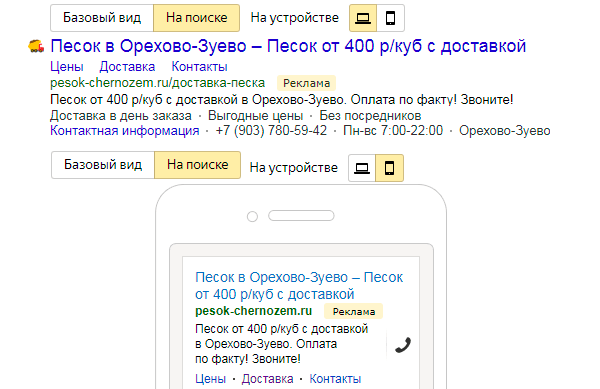Switch to Базовый вид in top preview
Screen dimensions: 600x389
click(x=102, y=18)
